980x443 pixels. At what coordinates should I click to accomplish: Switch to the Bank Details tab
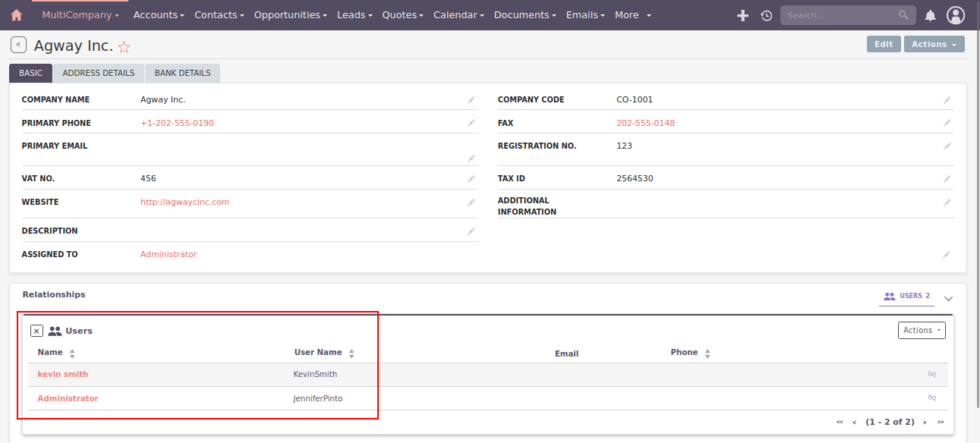tap(182, 73)
